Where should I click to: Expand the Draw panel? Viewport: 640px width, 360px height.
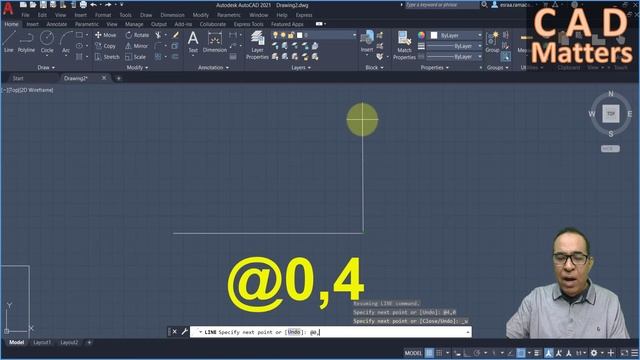point(46,68)
